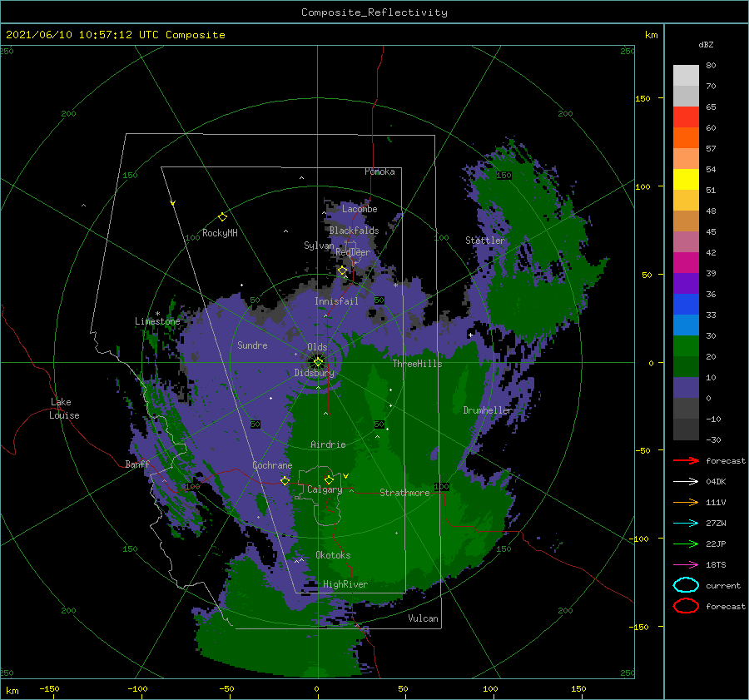Click the cyan 27ZW arrow in legend
The width and height of the screenshot is (749, 700).
(686, 524)
